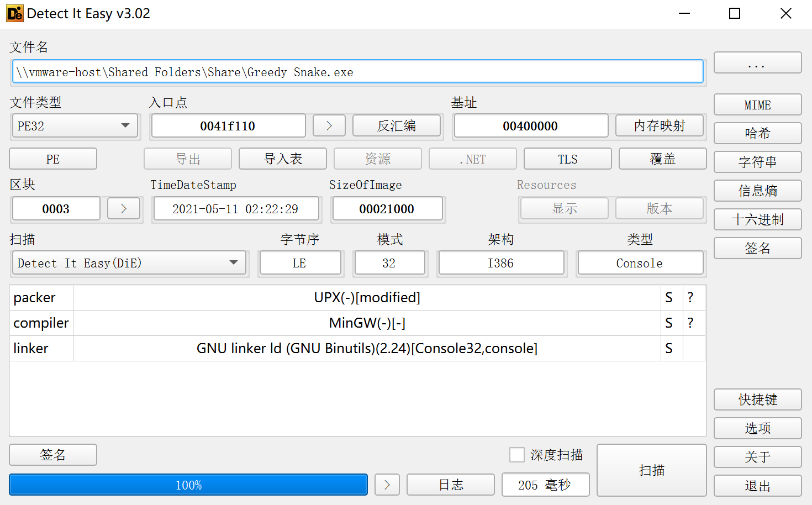The width and height of the screenshot is (812, 505).
Task: Click the 退出 exit button
Action: [x=757, y=486]
